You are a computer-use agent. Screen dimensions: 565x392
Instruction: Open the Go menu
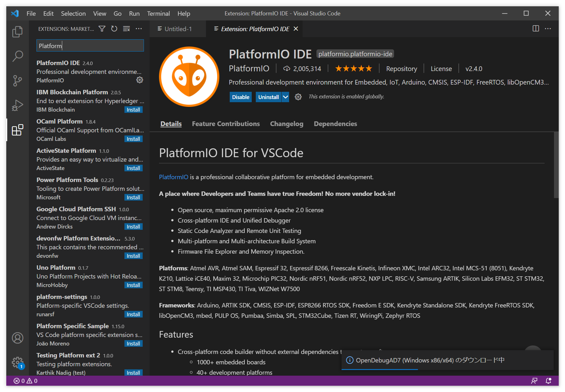(118, 14)
